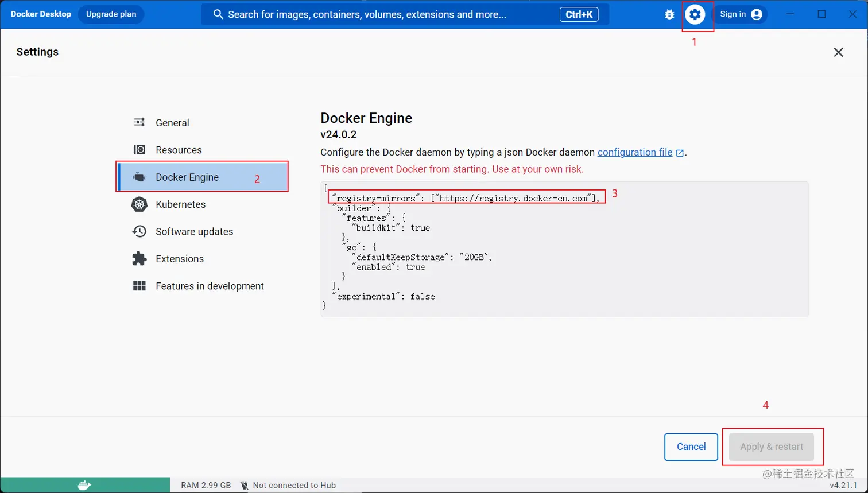Image resolution: width=868 pixels, height=493 pixels.
Task: Open the General settings tab
Action: pyautogui.click(x=203, y=122)
